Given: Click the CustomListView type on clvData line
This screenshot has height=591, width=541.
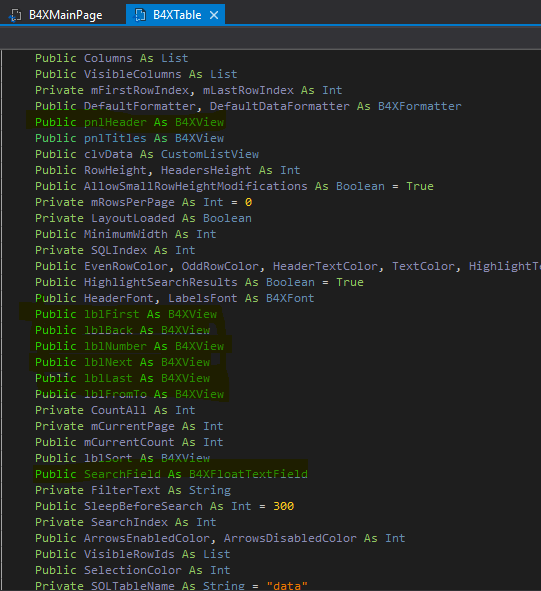Looking at the screenshot, I should [210, 155].
